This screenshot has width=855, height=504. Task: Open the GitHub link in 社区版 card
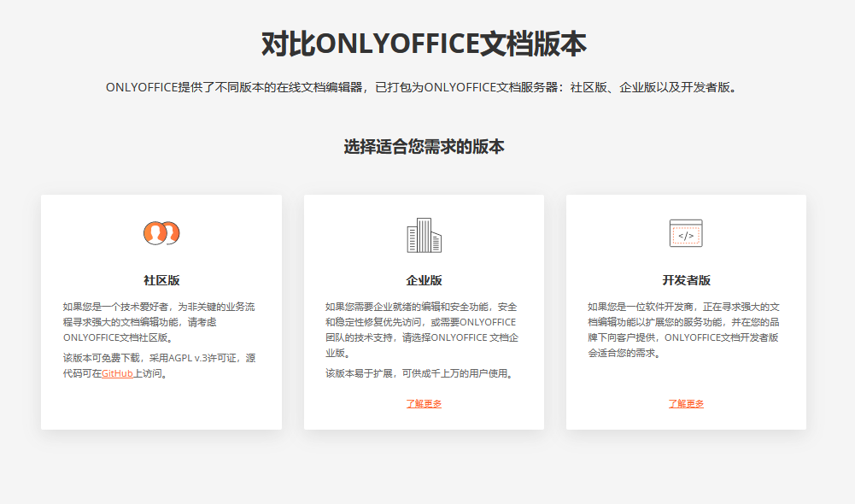(x=117, y=373)
